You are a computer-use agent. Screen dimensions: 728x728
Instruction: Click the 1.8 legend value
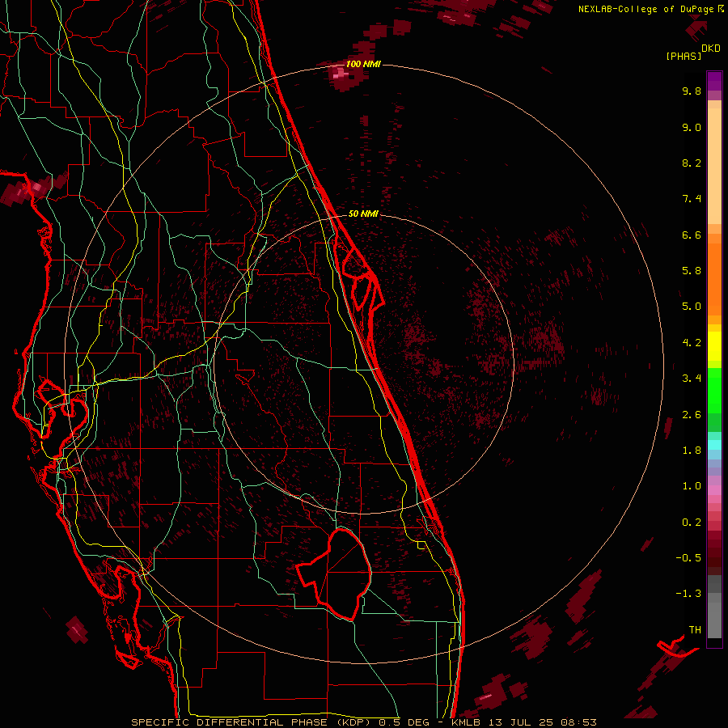[x=692, y=451]
